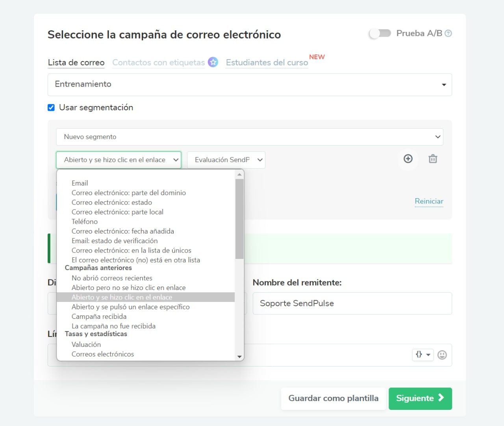
Task: Click the Reiniciar link
Action: [x=429, y=201]
